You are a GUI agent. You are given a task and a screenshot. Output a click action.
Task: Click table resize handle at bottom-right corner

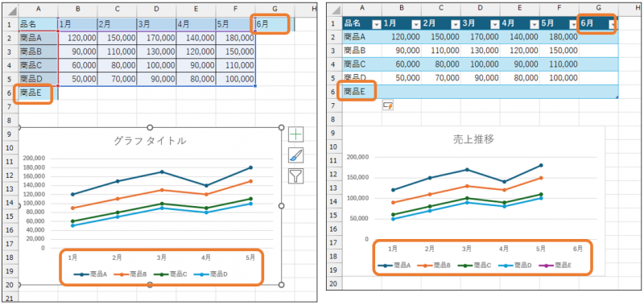pos(616,97)
